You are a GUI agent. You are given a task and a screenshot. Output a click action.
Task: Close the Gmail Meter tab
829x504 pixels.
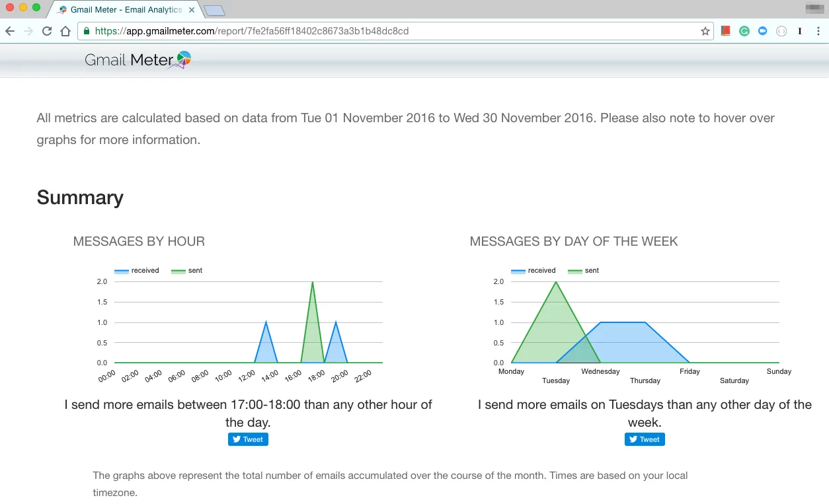[x=192, y=10]
